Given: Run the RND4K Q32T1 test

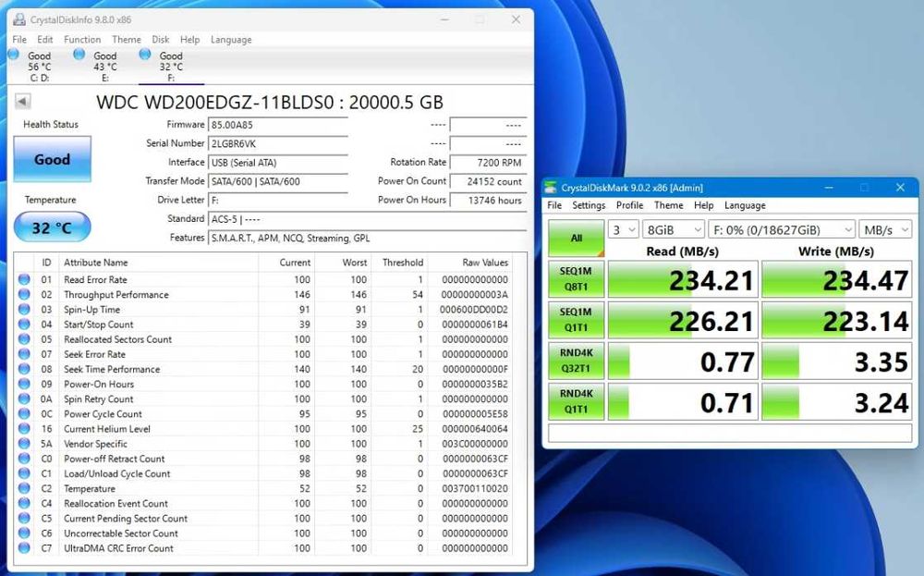Looking at the screenshot, I should point(577,361).
